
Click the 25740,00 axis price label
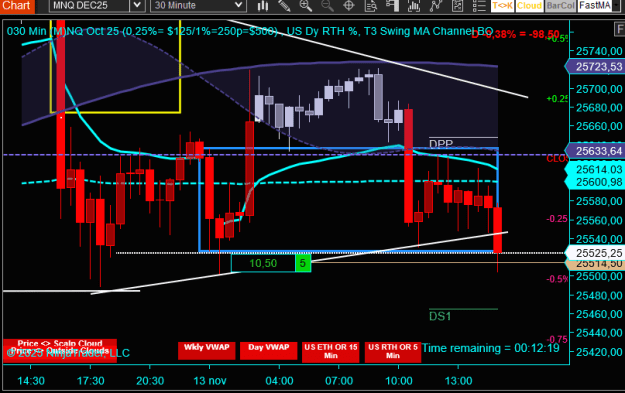tap(599, 51)
